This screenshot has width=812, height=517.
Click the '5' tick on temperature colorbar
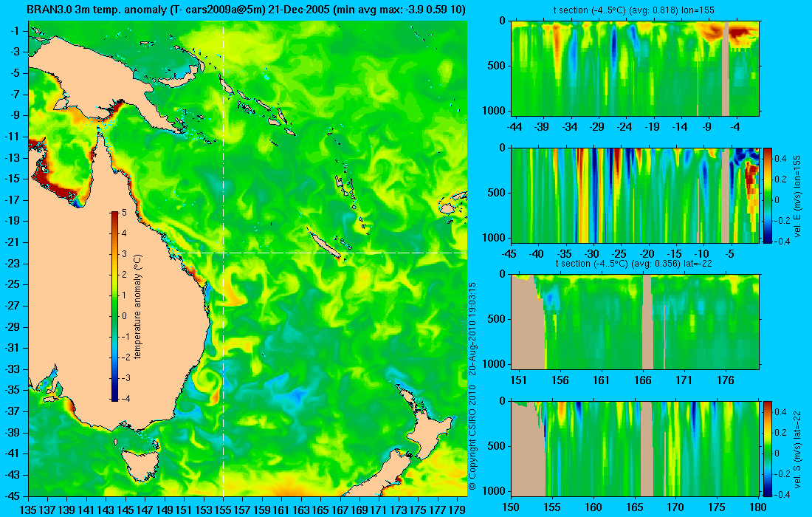[x=124, y=213]
